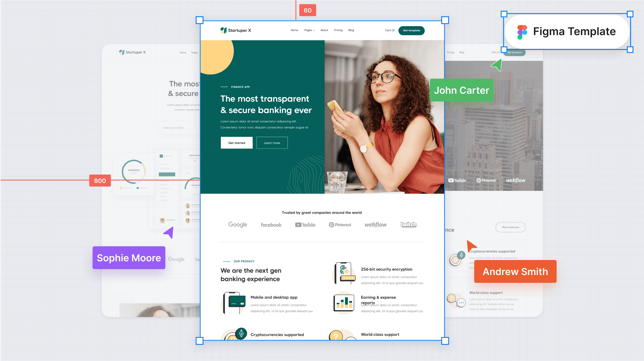Click the Get started button in hero section
The image size is (644, 361).
[237, 143]
